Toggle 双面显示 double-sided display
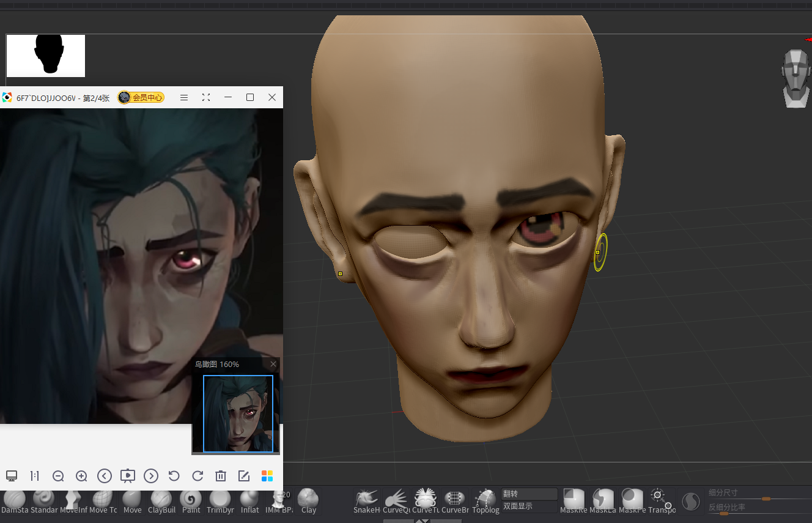Image resolution: width=812 pixels, height=523 pixels. point(530,506)
